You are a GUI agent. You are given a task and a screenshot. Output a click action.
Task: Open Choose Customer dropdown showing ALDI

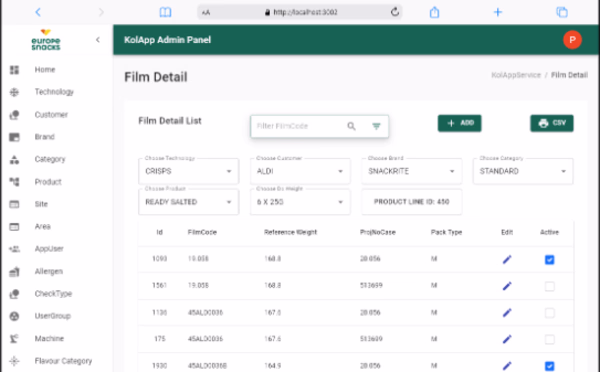300,171
